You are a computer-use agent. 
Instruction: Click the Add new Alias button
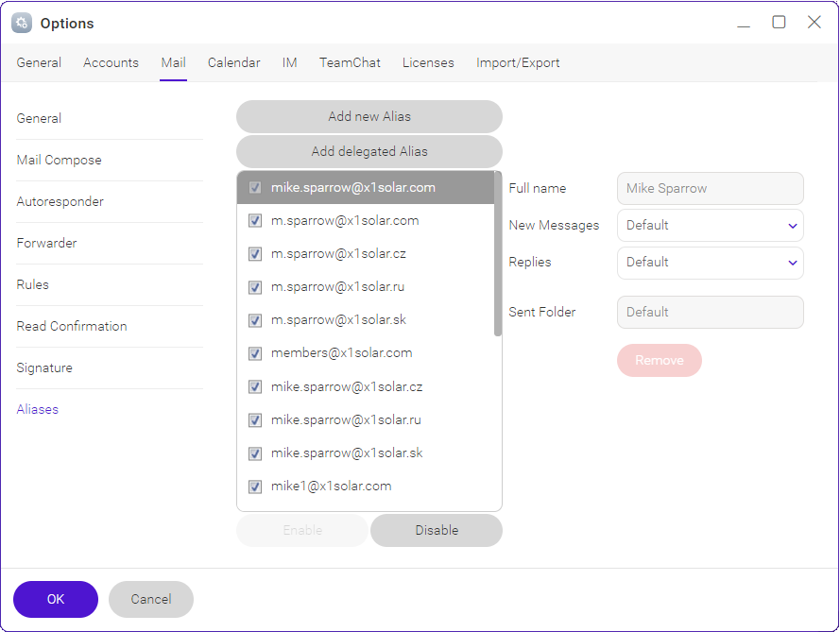click(x=369, y=116)
